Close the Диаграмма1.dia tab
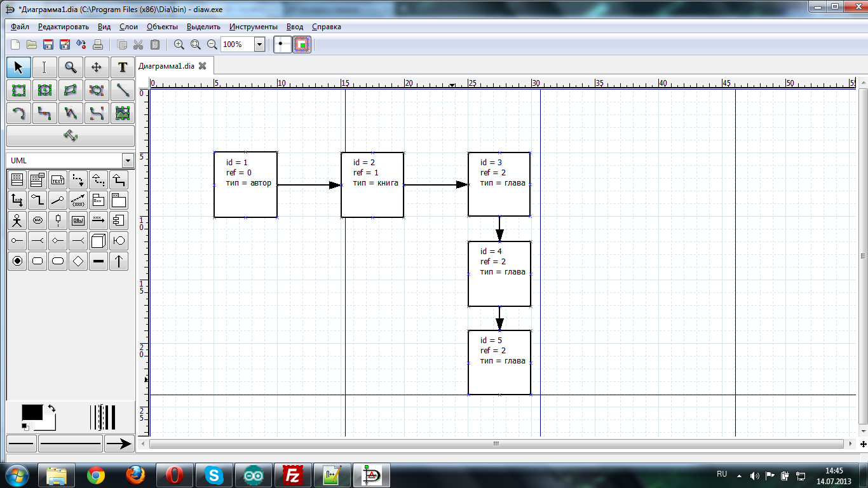868x488 pixels. (203, 65)
